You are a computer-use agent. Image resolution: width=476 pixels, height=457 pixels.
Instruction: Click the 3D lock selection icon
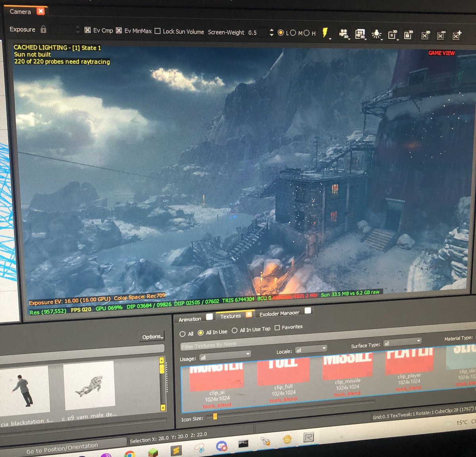click(408, 35)
